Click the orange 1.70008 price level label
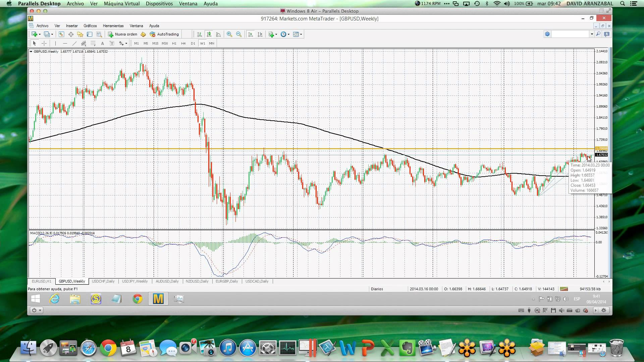The width and height of the screenshot is (644, 362). click(x=601, y=148)
